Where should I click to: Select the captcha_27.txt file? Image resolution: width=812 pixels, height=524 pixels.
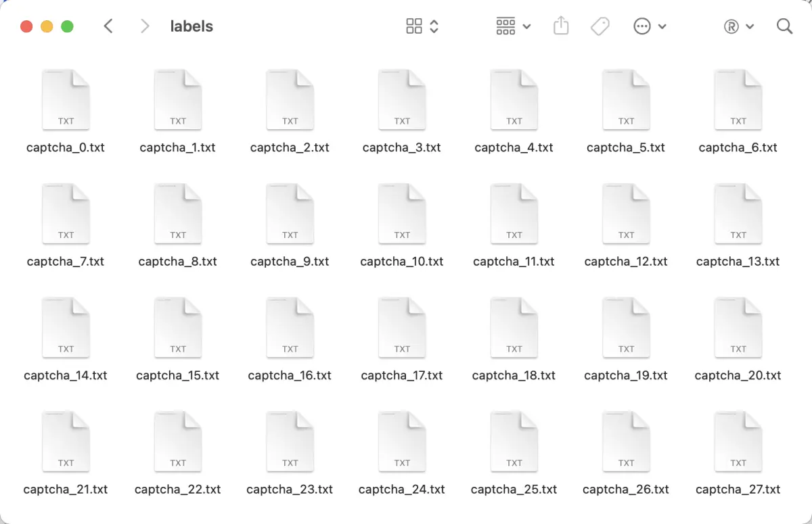(738, 442)
